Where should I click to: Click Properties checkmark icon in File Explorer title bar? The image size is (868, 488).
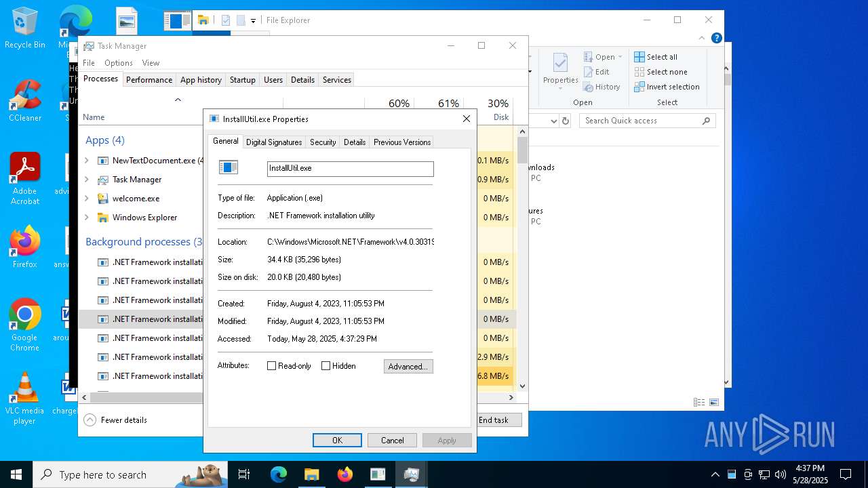click(226, 20)
